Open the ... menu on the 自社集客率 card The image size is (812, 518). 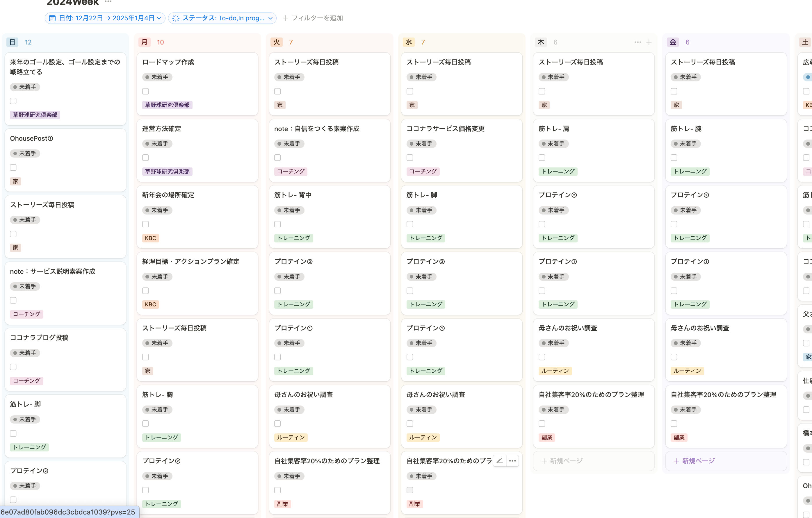(512, 460)
